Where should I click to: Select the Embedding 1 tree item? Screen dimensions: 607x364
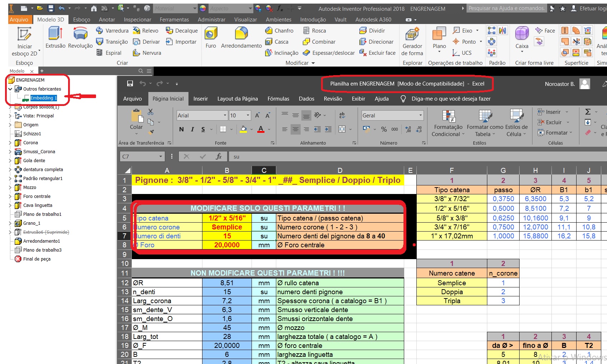coord(43,98)
